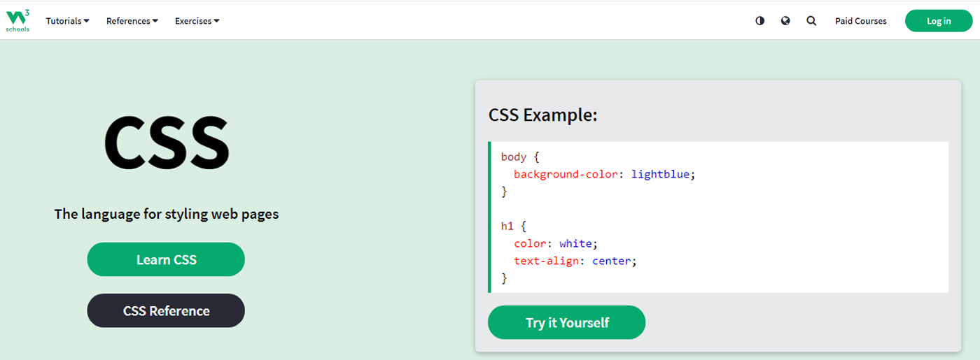
Task: Click the 'CSS Example:' heading
Action: [542, 115]
